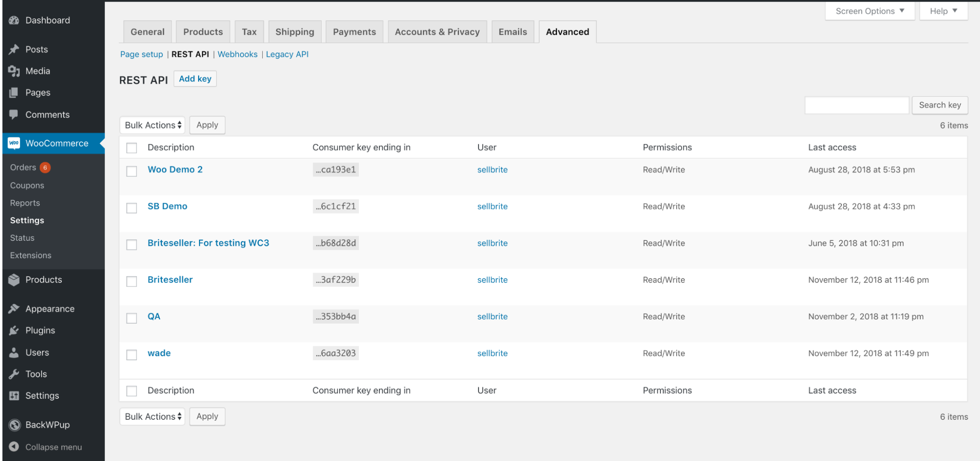Toggle select-all checkbox in table header

(131, 148)
